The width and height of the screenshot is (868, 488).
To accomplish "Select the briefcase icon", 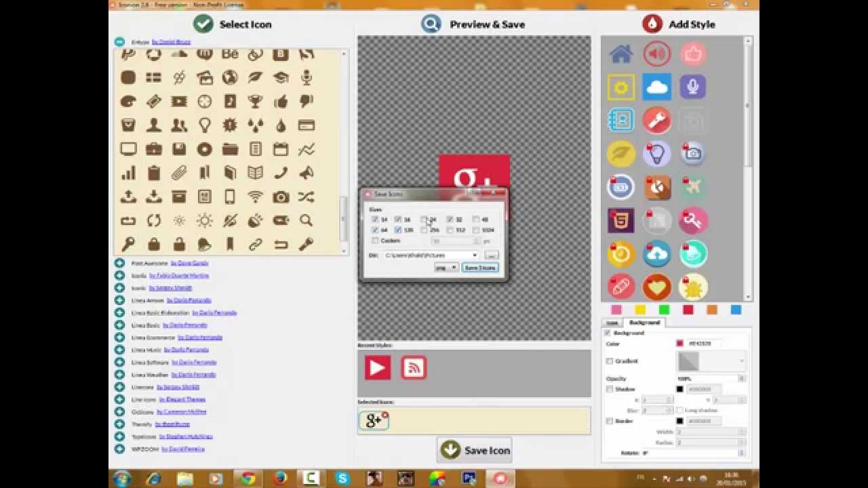I will 154,149.
